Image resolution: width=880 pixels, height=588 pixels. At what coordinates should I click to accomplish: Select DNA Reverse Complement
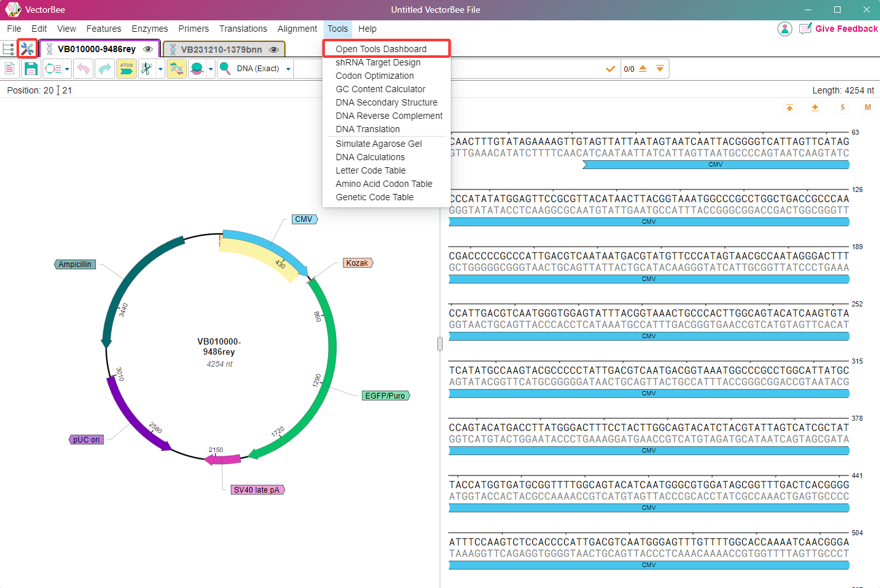tap(387, 116)
